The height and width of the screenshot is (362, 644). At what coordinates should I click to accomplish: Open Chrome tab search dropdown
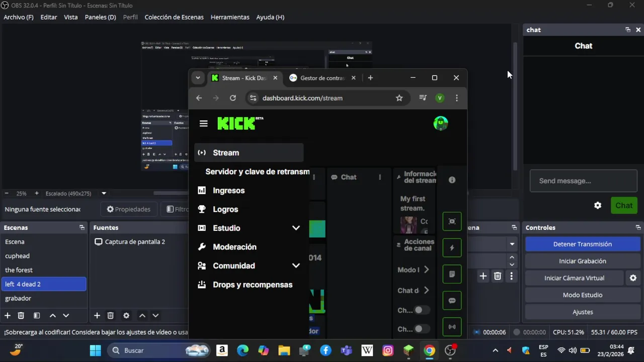[198, 78]
